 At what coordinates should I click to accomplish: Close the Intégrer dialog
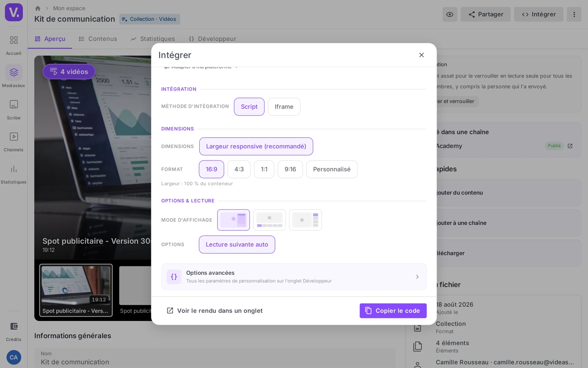(x=422, y=55)
